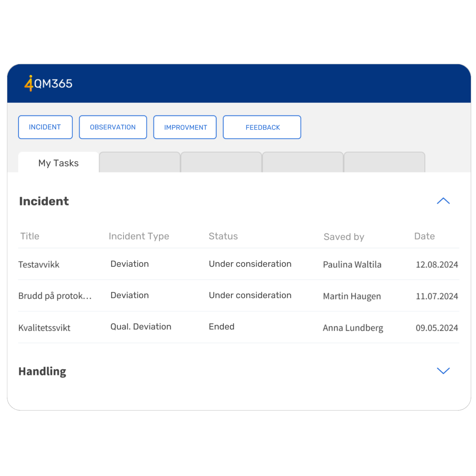Click the Title column header
476x476 pixels.
(29, 236)
